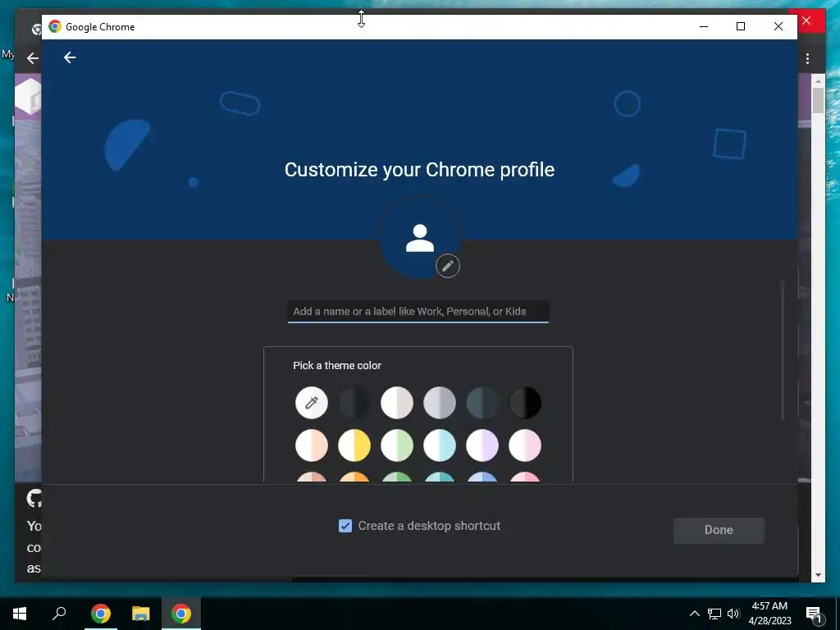Screen dimensions: 840x630
Task: Select the yellow theme swatch
Action: (x=354, y=445)
